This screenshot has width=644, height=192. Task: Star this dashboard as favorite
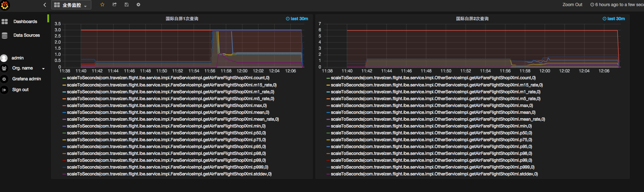[103, 5]
